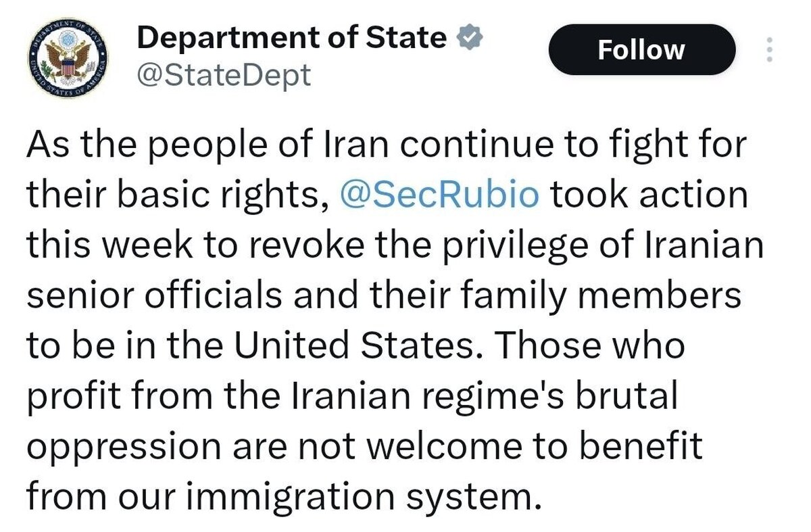Click the @StateDept handle
Image resolution: width=811 pixels, height=532 pixels.
[224, 75]
